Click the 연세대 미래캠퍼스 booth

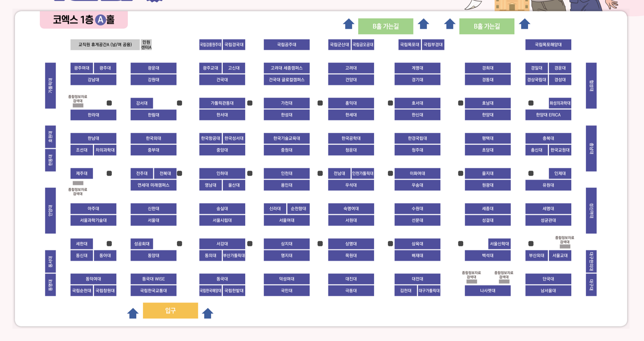pyautogui.click(x=153, y=185)
